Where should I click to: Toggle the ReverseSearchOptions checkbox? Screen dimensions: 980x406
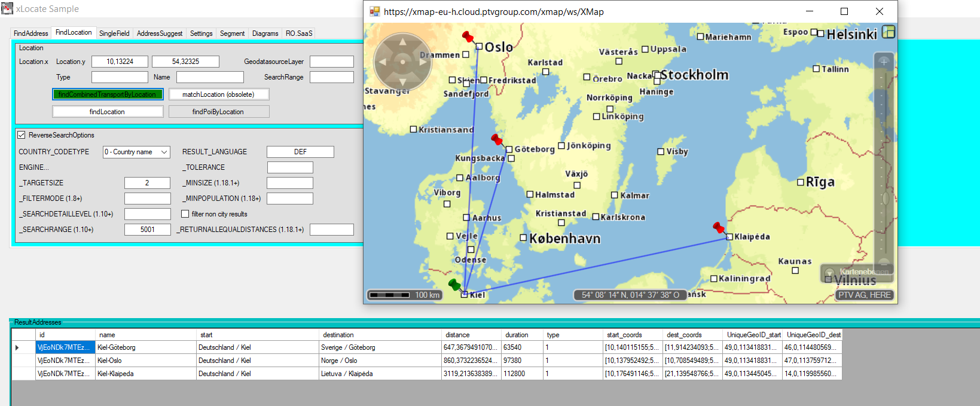pos(22,135)
